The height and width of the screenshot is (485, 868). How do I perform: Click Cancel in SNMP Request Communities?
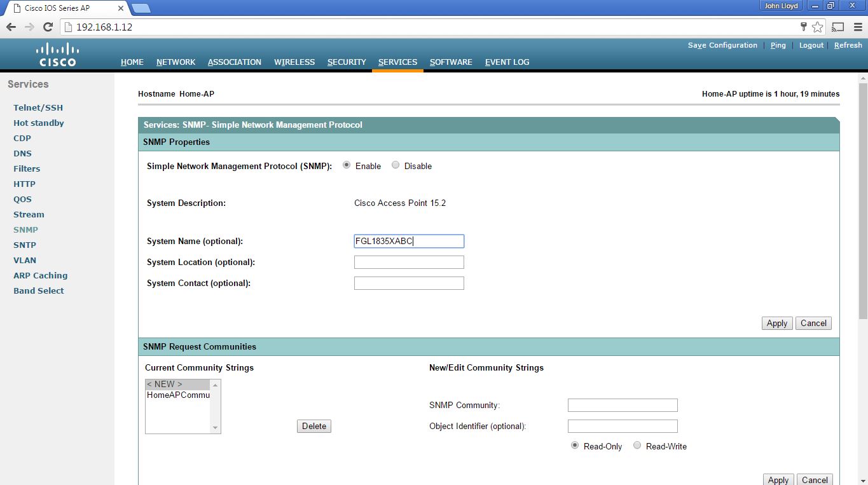[815, 480]
